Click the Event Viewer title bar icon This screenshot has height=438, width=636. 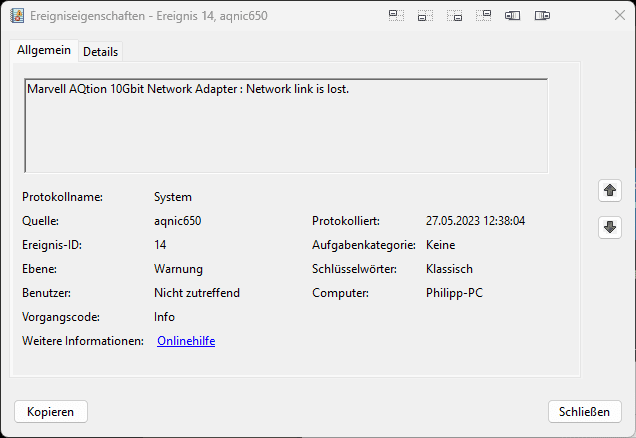coord(17,16)
